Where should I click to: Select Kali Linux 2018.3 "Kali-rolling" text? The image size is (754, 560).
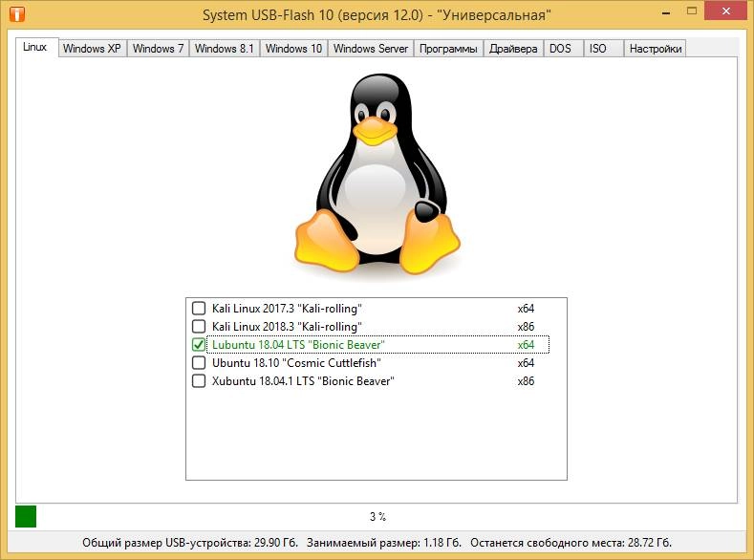point(287,327)
